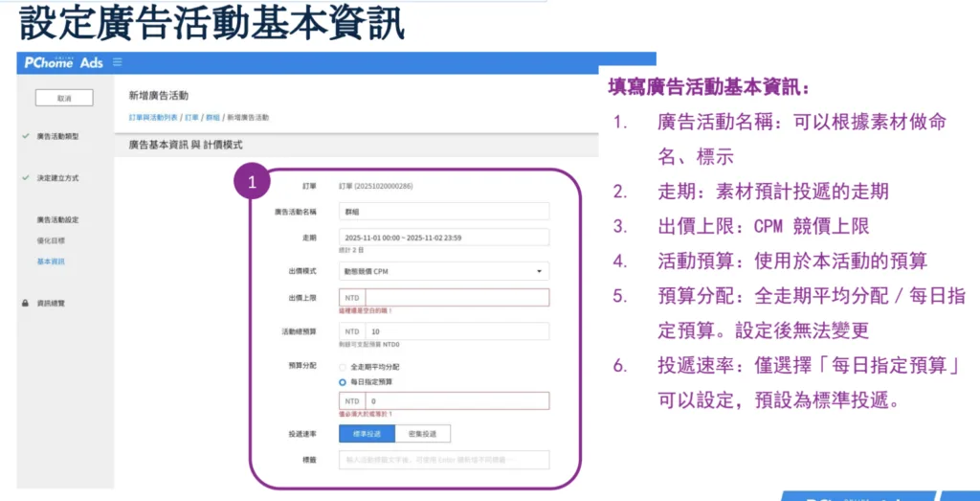Click the lock icon next to 資訊總覽
980x501 pixels.
(25, 303)
